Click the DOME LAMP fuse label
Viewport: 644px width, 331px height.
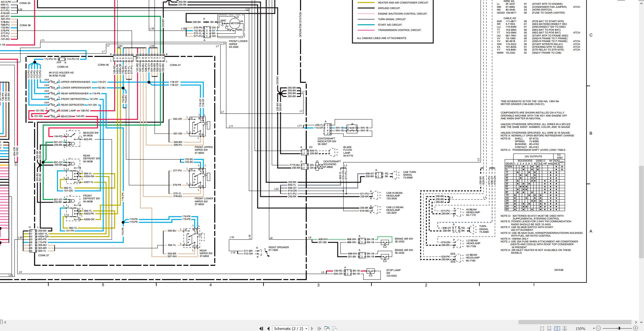point(68,111)
